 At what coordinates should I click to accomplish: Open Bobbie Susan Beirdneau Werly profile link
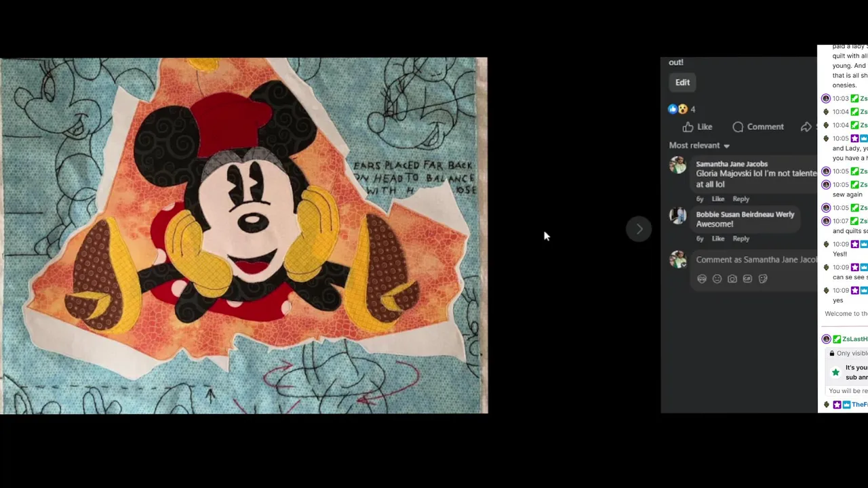[745, 214]
